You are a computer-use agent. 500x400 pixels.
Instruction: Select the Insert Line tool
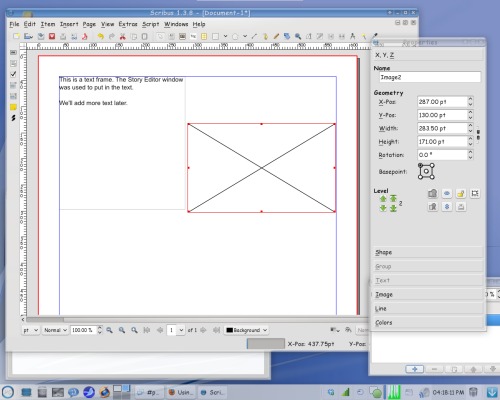(254, 36)
